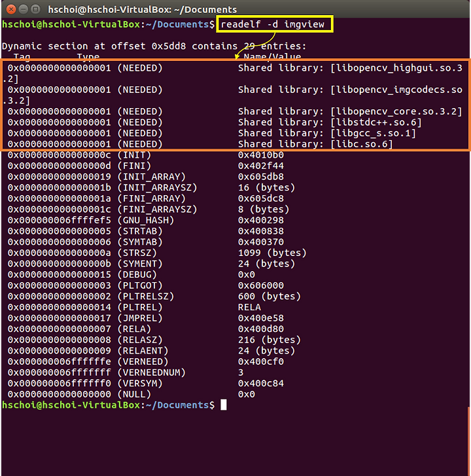471x476 pixels.
Task: Click the title 'hschoi@hschoi-VirtualBox: ~/Documents'
Action: [x=143, y=10]
